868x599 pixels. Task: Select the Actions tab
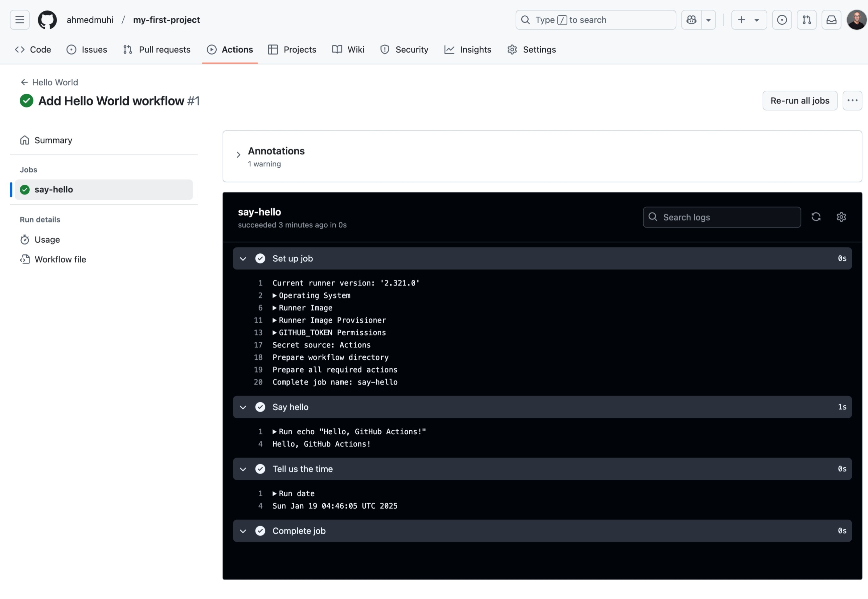tap(230, 50)
